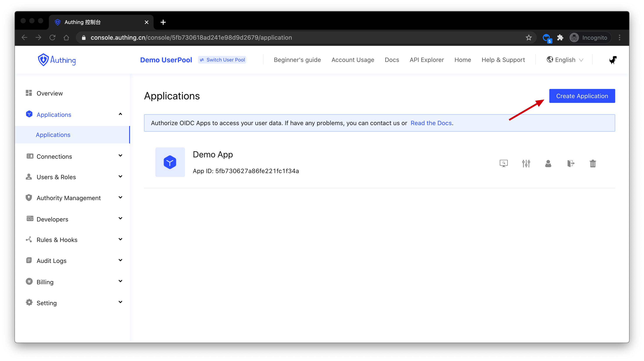Select the Applications sub-item in sidebar
The width and height of the screenshot is (644, 361).
click(72, 135)
